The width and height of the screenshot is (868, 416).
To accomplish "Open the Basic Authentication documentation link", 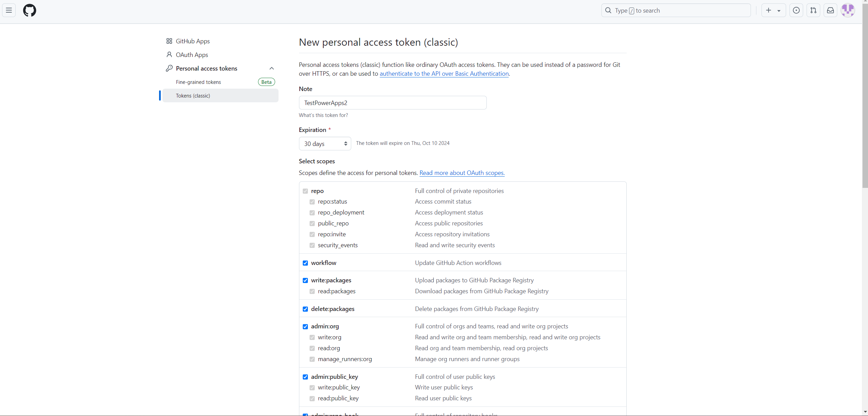I will pyautogui.click(x=444, y=74).
